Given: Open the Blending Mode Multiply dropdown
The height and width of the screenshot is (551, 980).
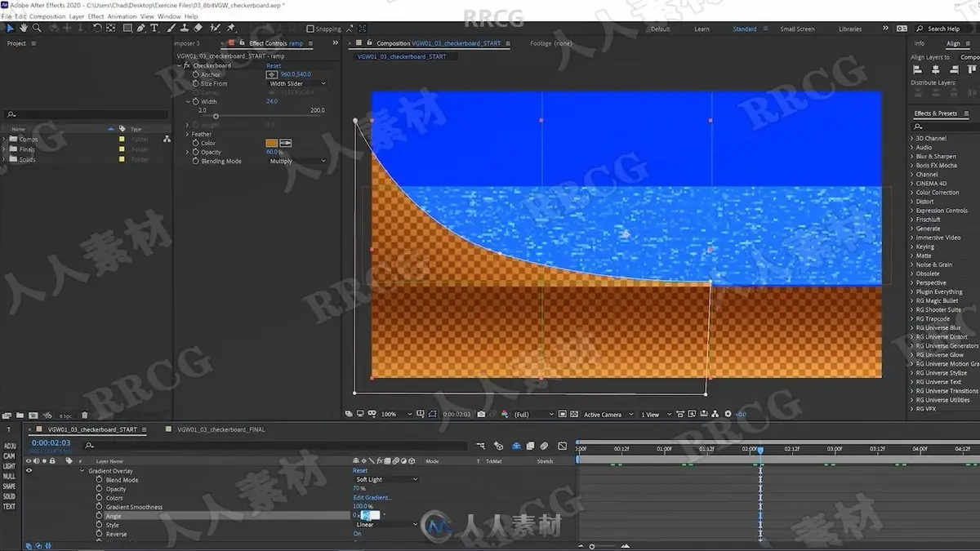Looking at the screenshot, I should click(x=297, y=162).
